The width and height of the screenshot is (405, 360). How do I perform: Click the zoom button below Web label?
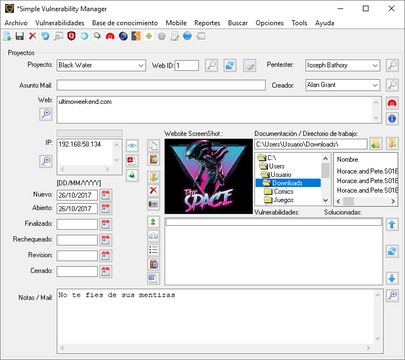click(46, 114)
